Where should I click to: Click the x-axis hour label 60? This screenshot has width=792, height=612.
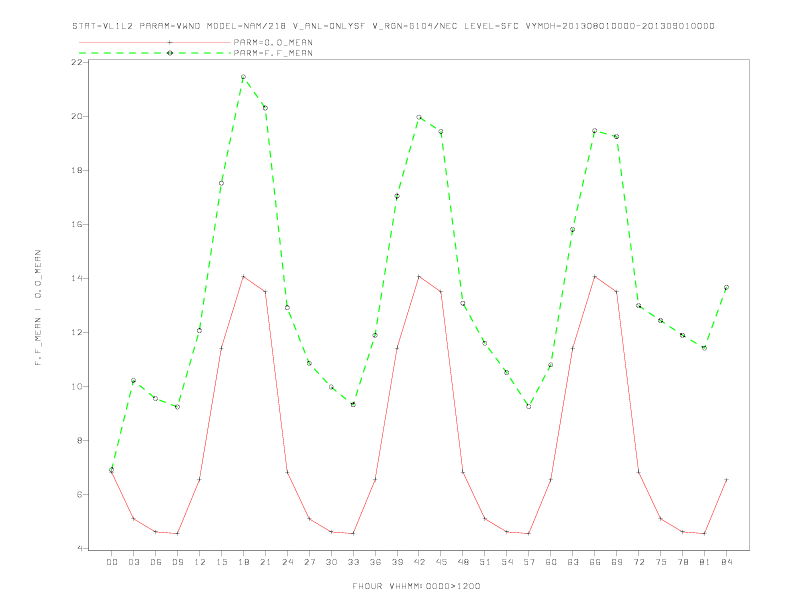[551, 562]
